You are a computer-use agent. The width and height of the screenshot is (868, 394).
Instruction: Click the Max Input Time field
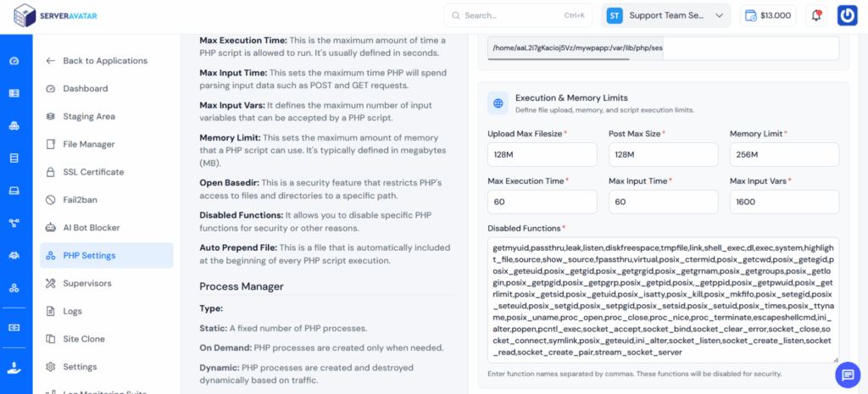pos(663,202)
